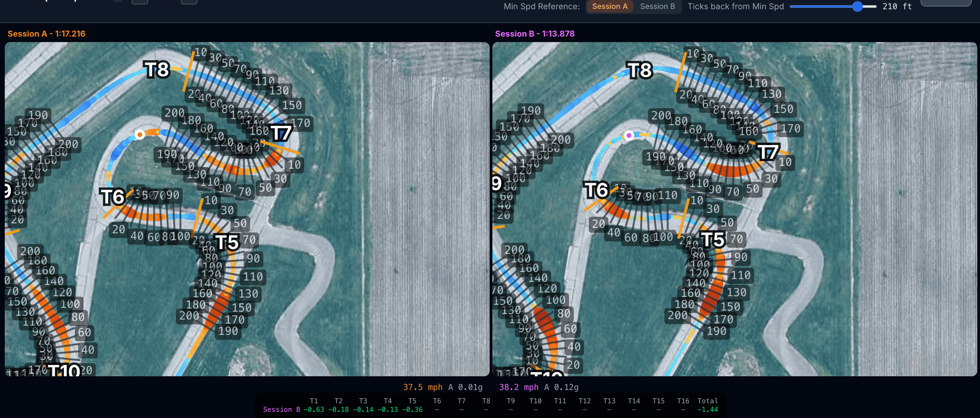Click the T4 column header in delta table

tap(388, 401)
